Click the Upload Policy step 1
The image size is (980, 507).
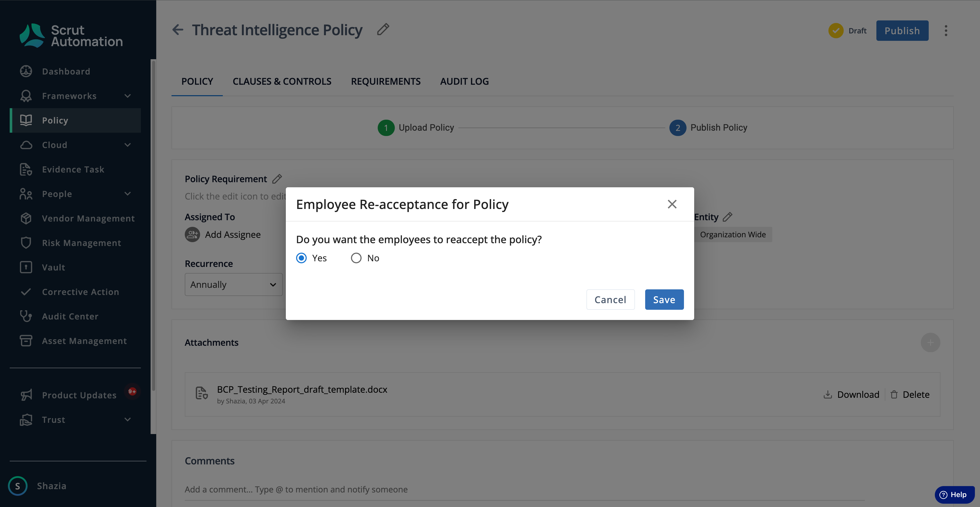tap(416, 127)
